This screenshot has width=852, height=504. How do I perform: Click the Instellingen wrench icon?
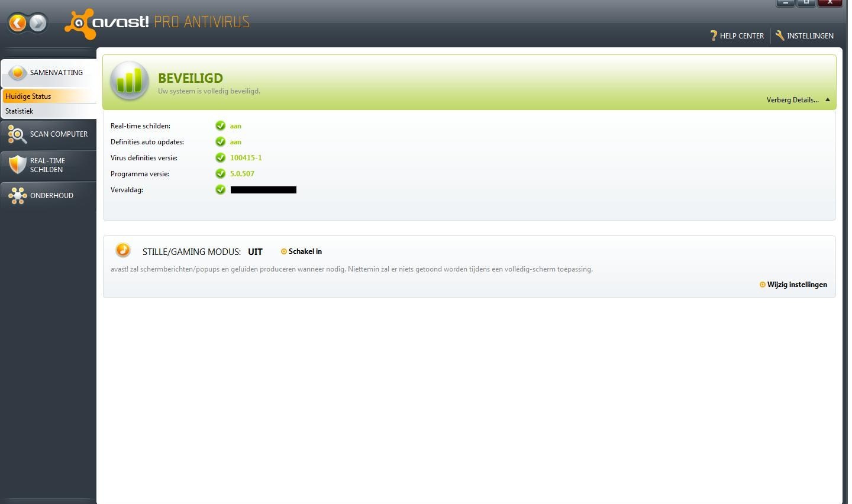[780, 35]
